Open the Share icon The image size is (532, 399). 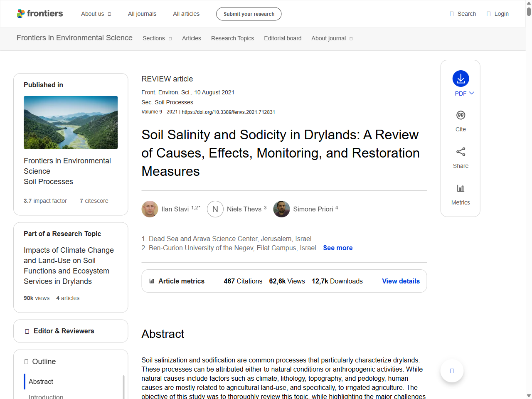(461, 152)
